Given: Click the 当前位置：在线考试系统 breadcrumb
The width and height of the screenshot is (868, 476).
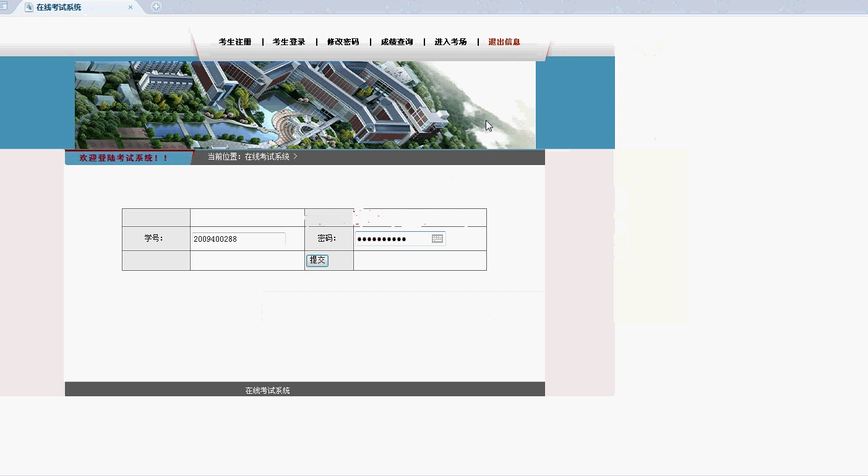Looking at the screenshot, I should (252, 157).
